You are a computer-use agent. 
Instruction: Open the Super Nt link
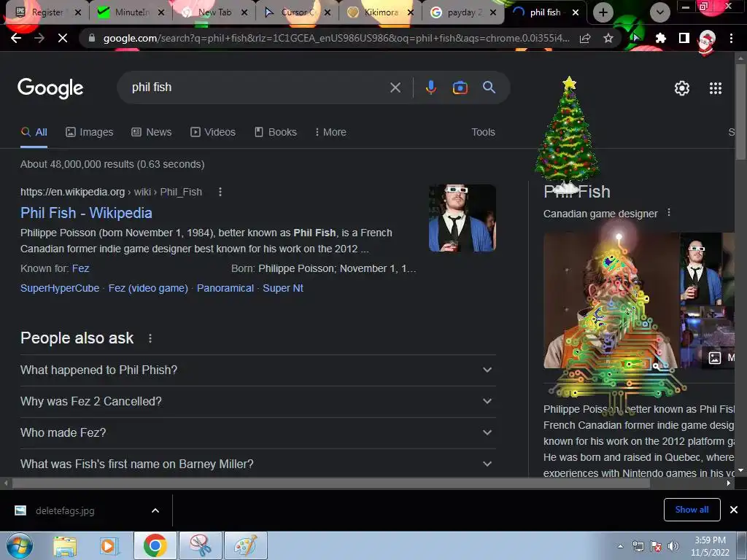click(283, 288)
